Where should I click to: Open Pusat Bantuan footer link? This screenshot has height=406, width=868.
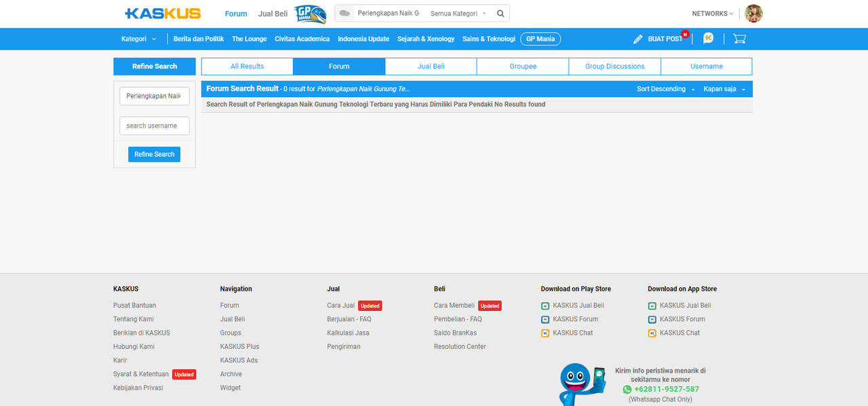(x=134, y=306)
